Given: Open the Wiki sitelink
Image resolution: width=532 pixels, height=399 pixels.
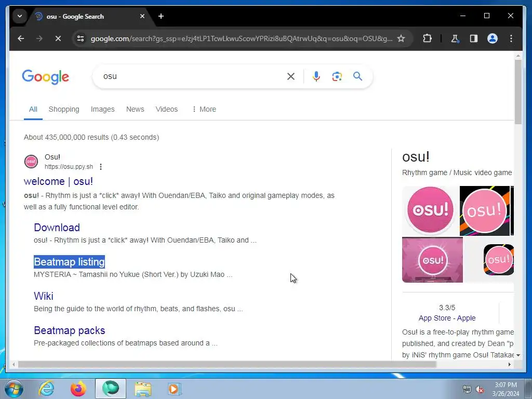Looking at the screenshot, I should (x=44, y=296).
